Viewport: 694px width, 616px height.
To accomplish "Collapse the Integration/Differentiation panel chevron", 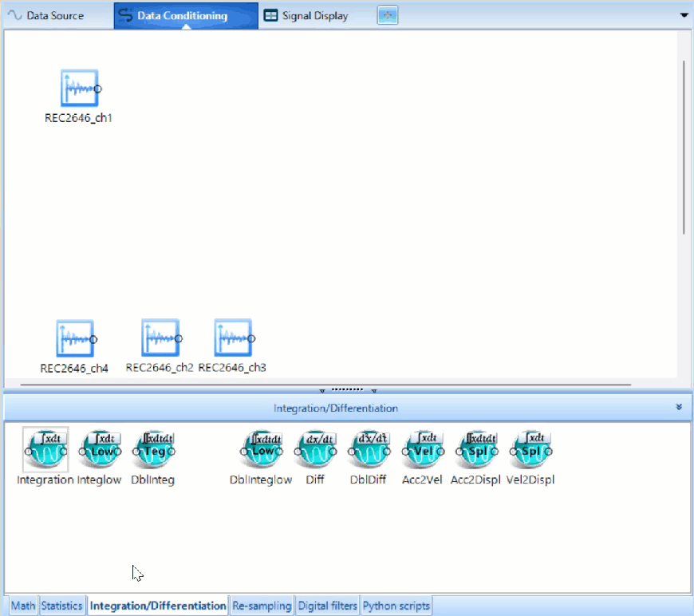I will pyautogui.click(x=679, y=407).
